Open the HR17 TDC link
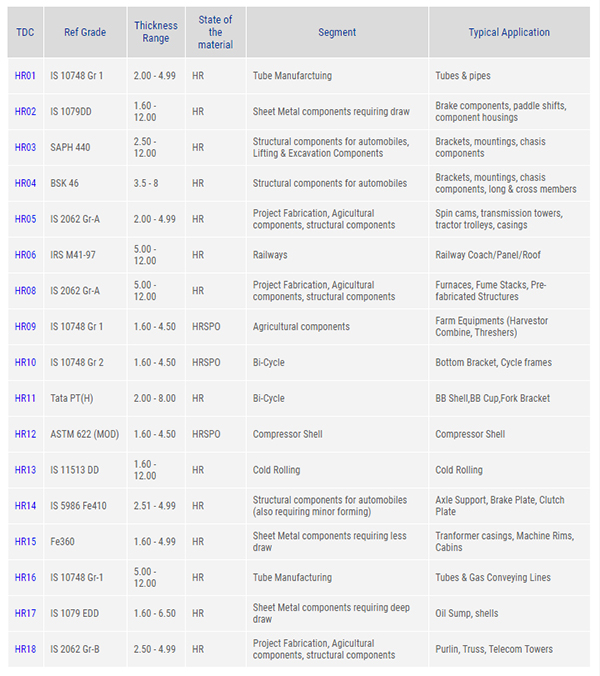 25,613
